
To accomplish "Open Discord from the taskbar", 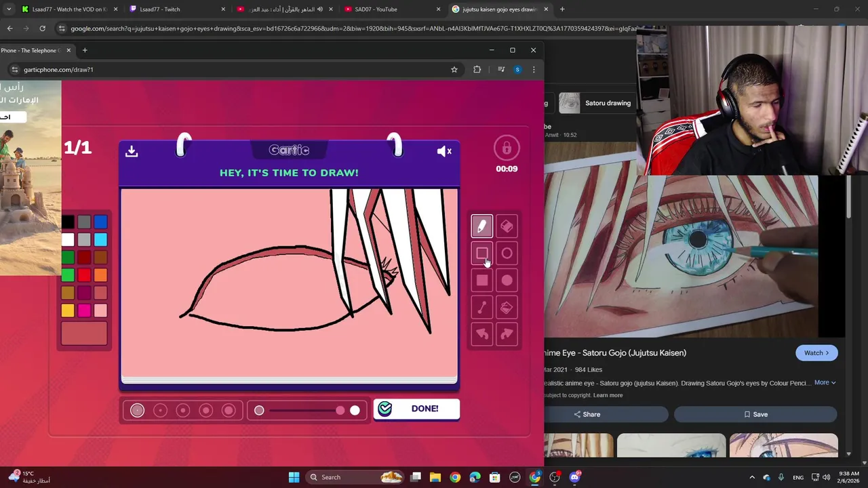I will [x=574, y=477].
